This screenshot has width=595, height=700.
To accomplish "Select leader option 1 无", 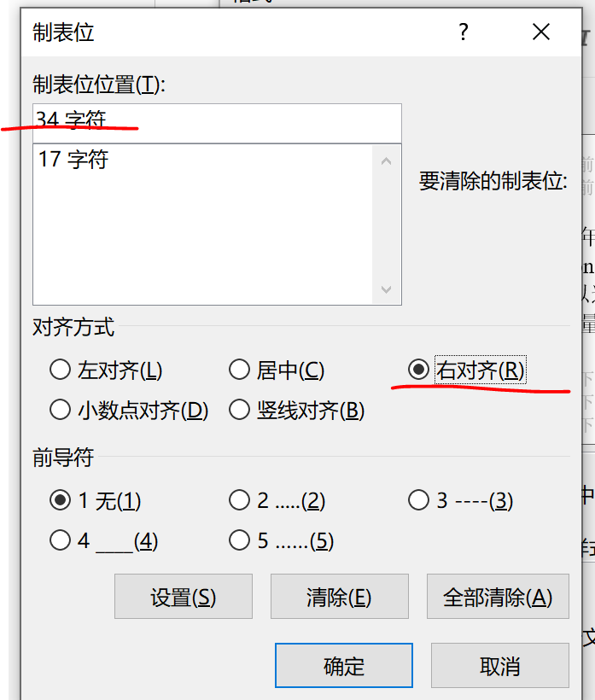I will (x=61, y=501).
